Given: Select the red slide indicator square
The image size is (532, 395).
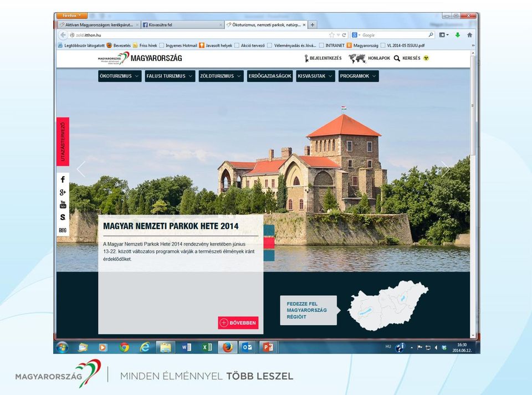Looking at the screenshot, I should tap(269, 243).
